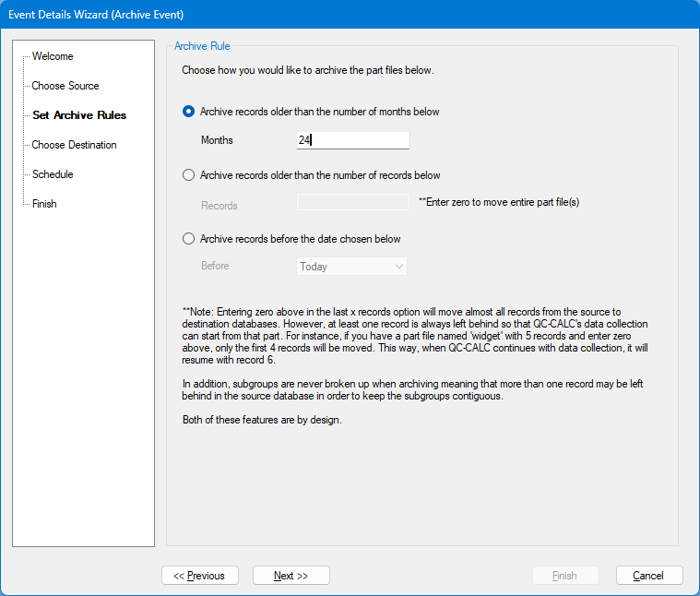Screen dimensions: 700x596
Task: Click the Records label
Action: coord(219,206)
